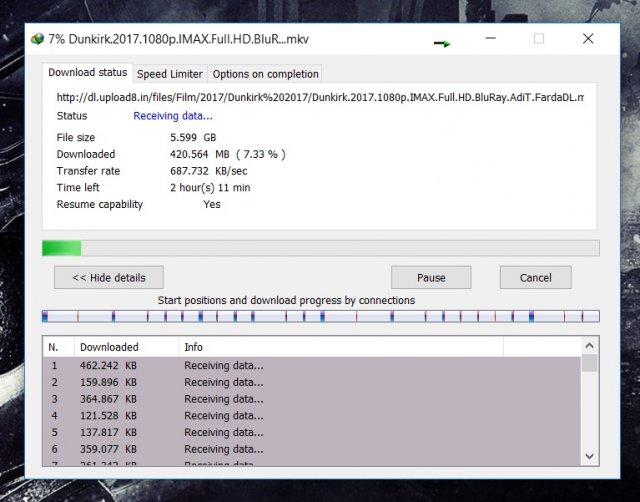Click the N. column header
640x502 pixels.
(x=58, y=347)
